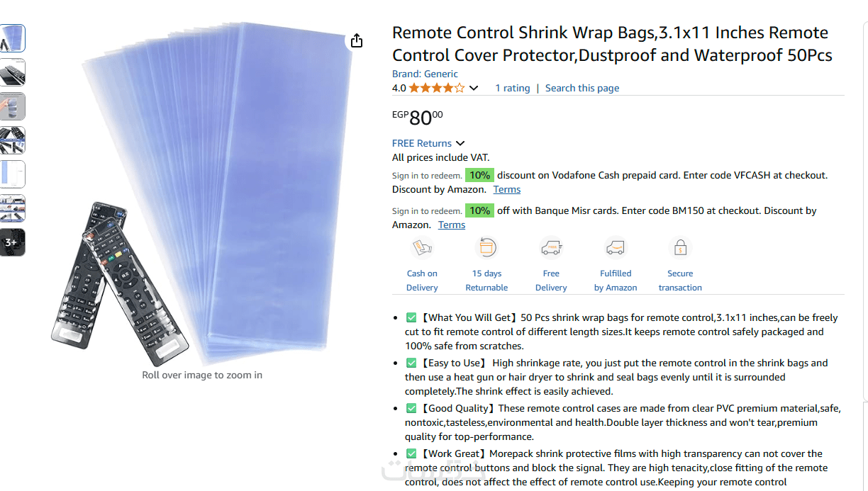Viewport: 868px width, 491px height.
Task: Select the first product thumbnail
Action: pyautogui.click(x=13, y=38)
